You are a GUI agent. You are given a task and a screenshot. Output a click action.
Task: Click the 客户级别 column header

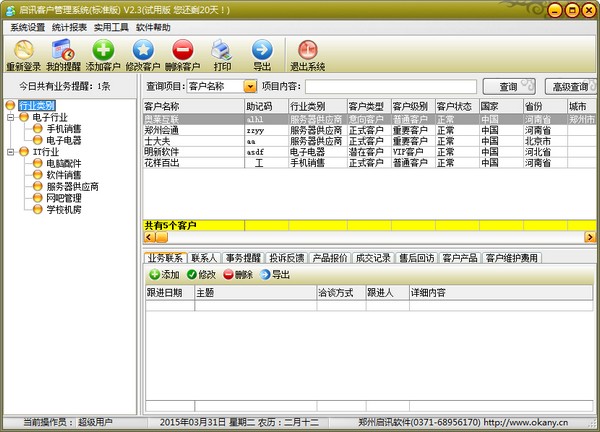click(x=413, y=106)
